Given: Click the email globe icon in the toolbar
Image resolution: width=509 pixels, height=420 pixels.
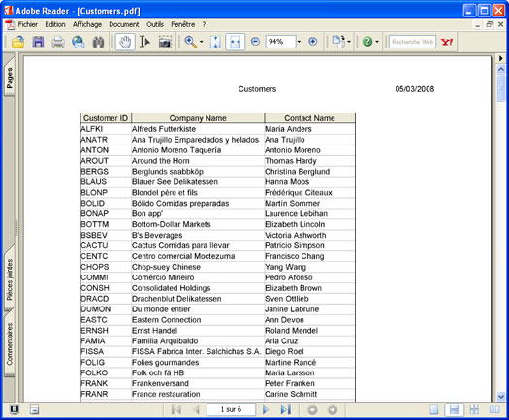Looking at the screenshot, I should tap(79, 42).
